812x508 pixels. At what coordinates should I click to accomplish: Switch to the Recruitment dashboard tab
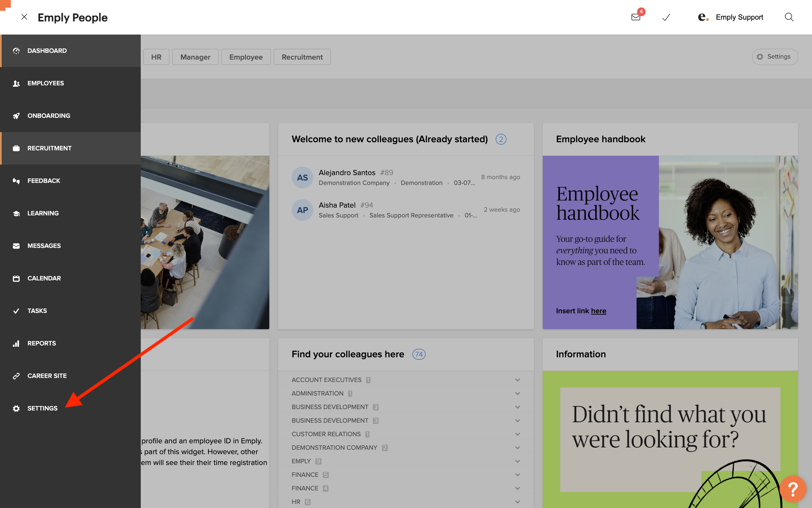tap(302, 57)
